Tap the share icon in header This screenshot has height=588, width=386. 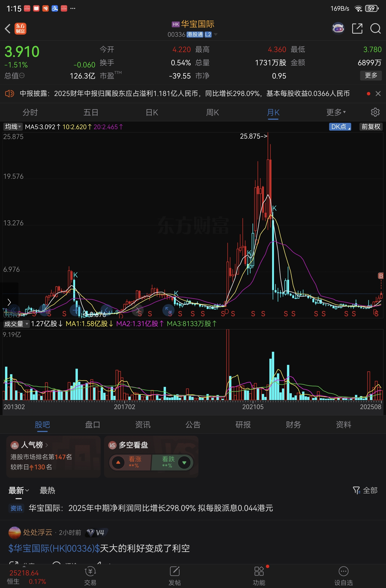coord(357,28)
